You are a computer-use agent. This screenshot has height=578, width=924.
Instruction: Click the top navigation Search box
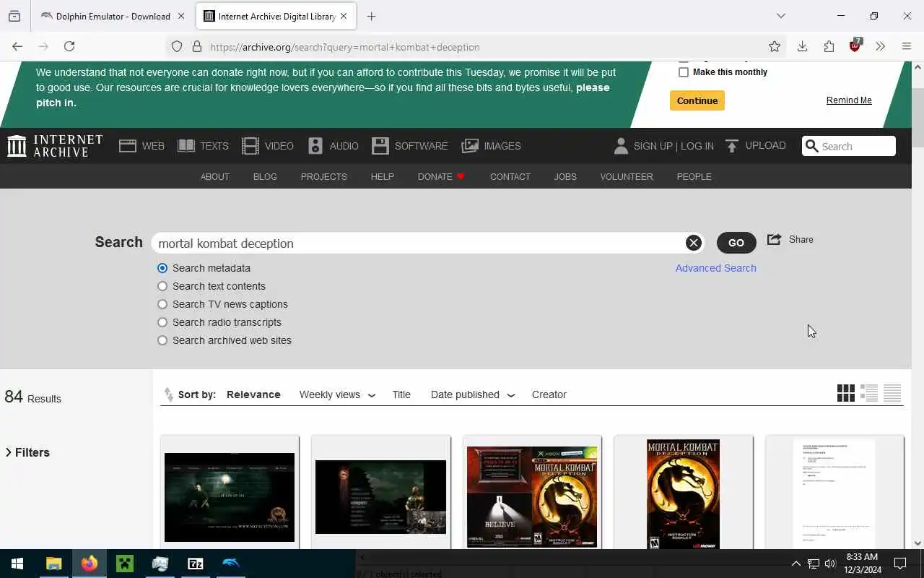tap(849, 146)
